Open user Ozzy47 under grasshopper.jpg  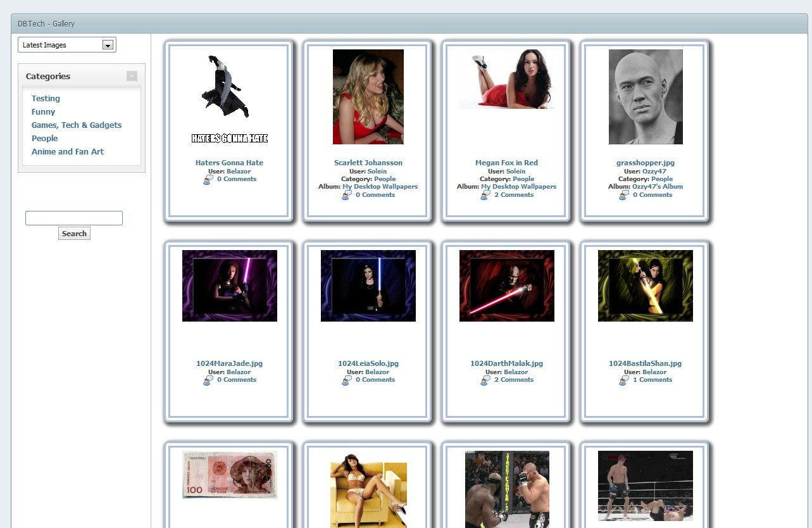[x=654, y=172]
